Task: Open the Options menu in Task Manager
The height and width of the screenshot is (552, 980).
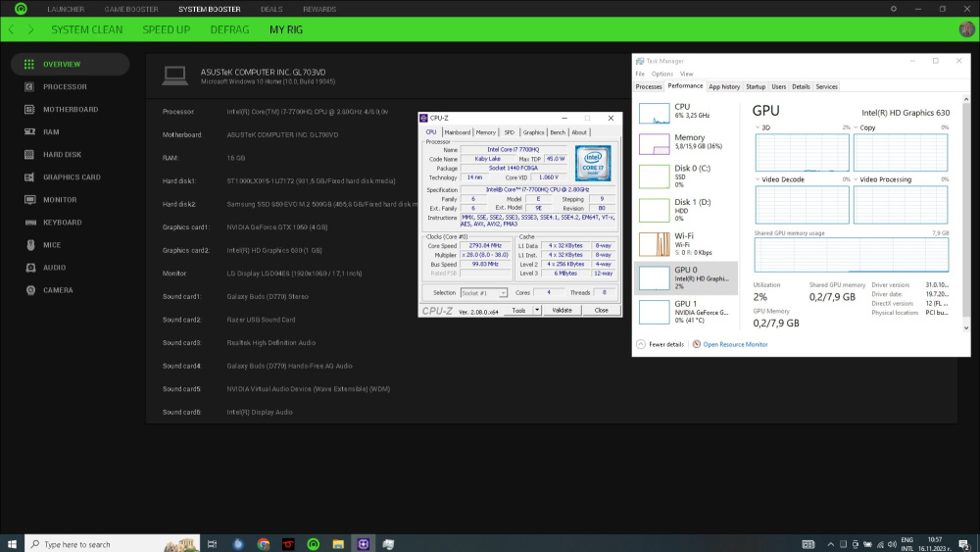Action: point(661,74)
